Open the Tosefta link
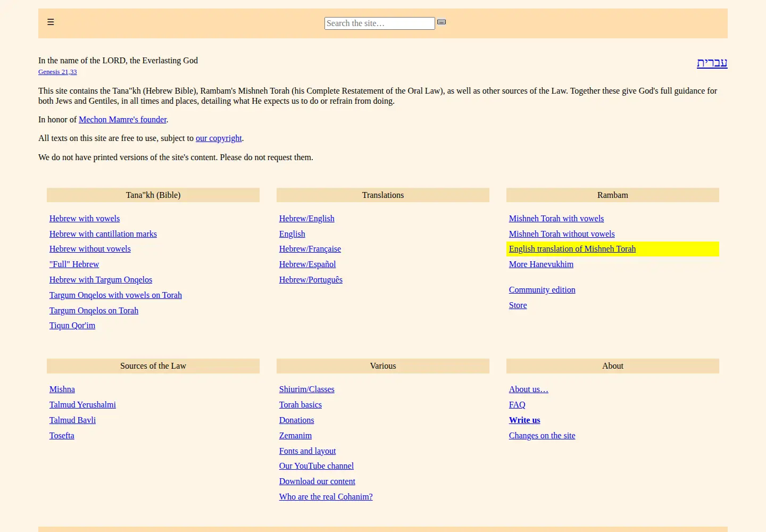Image resolution: width=766 pixels, height=532 pixels. pos(62,436)
